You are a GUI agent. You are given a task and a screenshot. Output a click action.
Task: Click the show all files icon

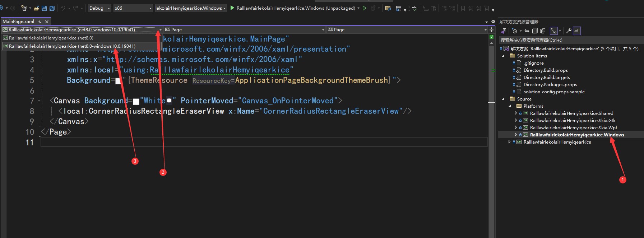(x=543, y=31)
